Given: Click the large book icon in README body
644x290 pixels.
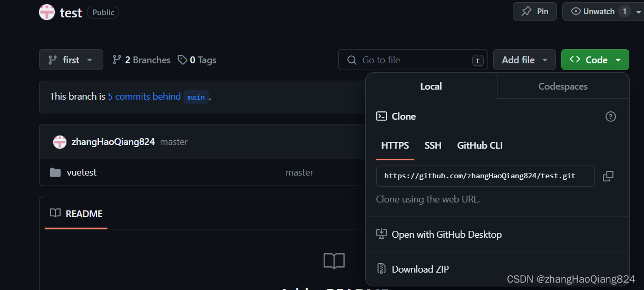Looking at the screenshot, I should tap(334, 261).
